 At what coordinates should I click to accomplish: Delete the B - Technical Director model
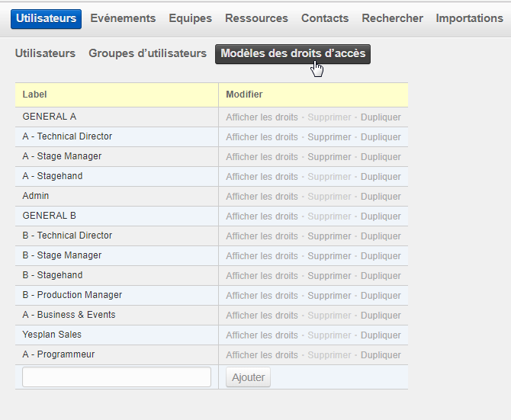click(x=329, y=236)
